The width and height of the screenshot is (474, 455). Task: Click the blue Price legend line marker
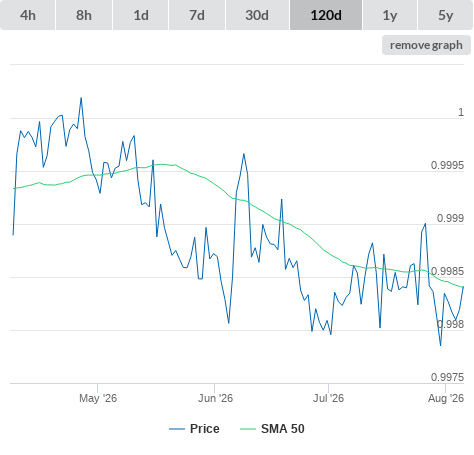[177, 429]
